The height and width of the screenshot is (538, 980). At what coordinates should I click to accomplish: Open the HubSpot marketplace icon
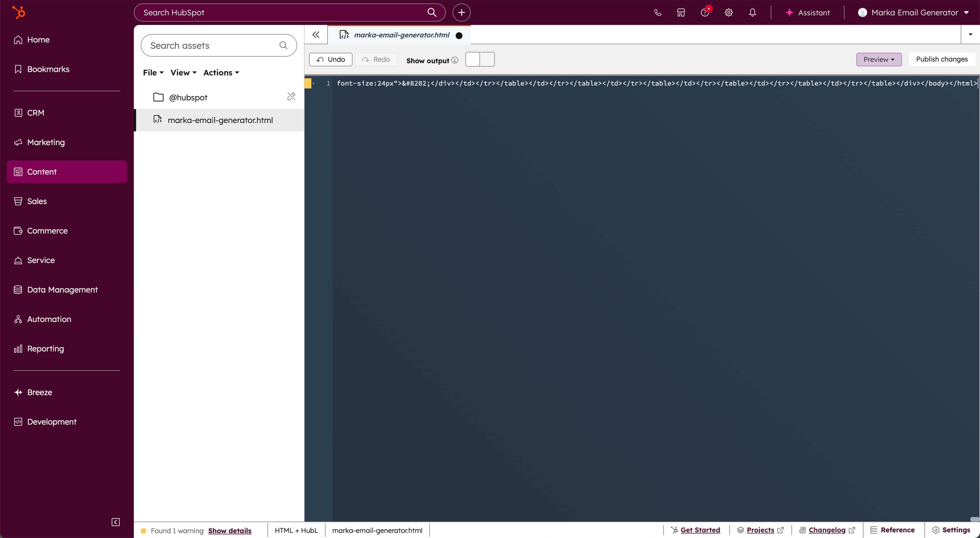click(681, 12)
